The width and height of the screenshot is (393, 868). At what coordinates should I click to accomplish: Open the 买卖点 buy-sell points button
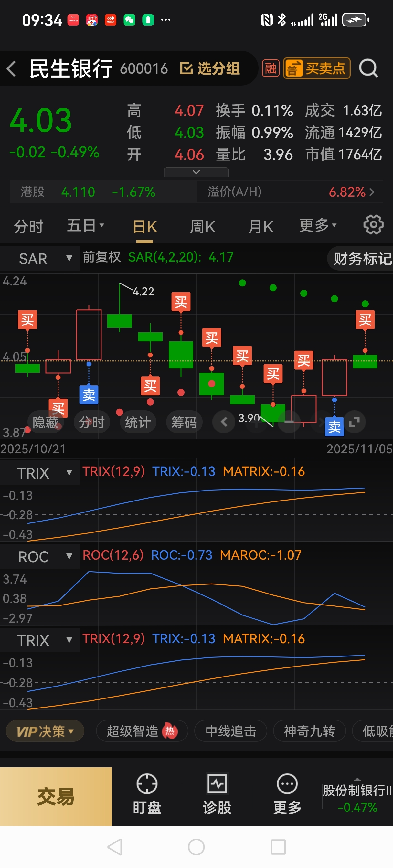(x=316, y=68)
